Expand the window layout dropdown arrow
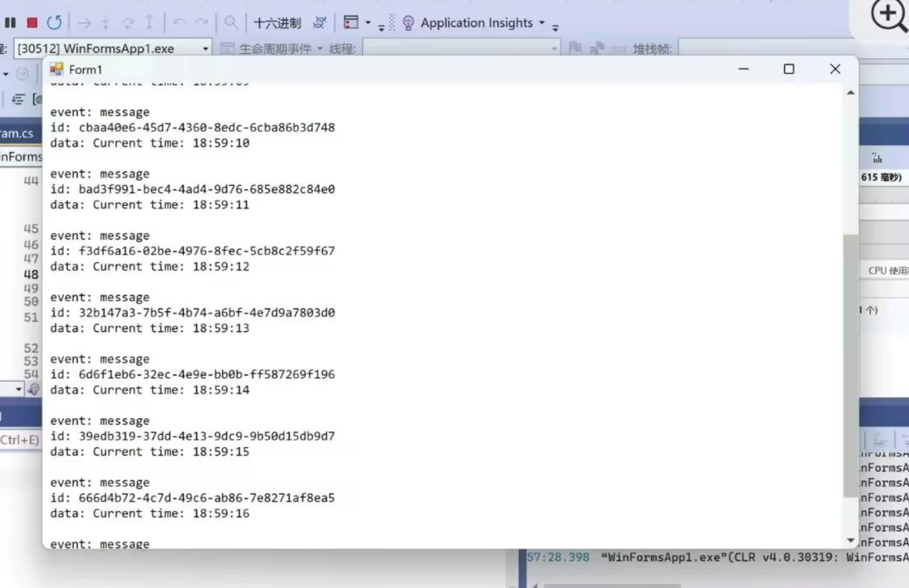Screen dimensions: 909x588 click(x=368, y=23)
